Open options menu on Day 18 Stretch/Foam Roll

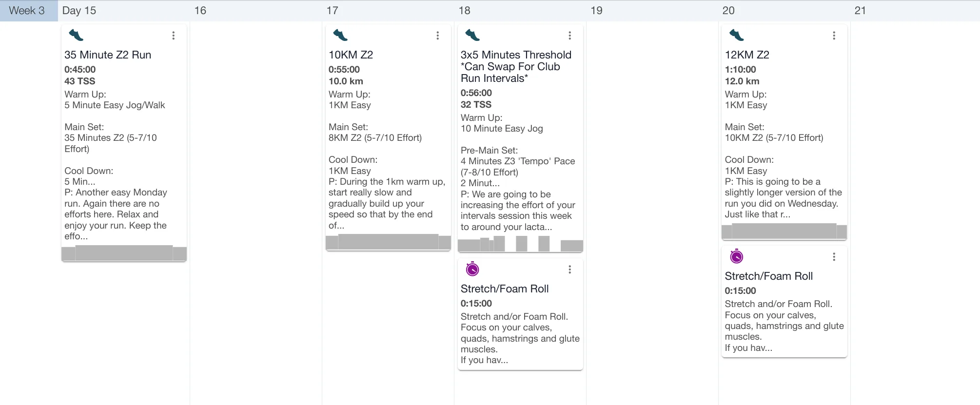click(x=569, y=270)
